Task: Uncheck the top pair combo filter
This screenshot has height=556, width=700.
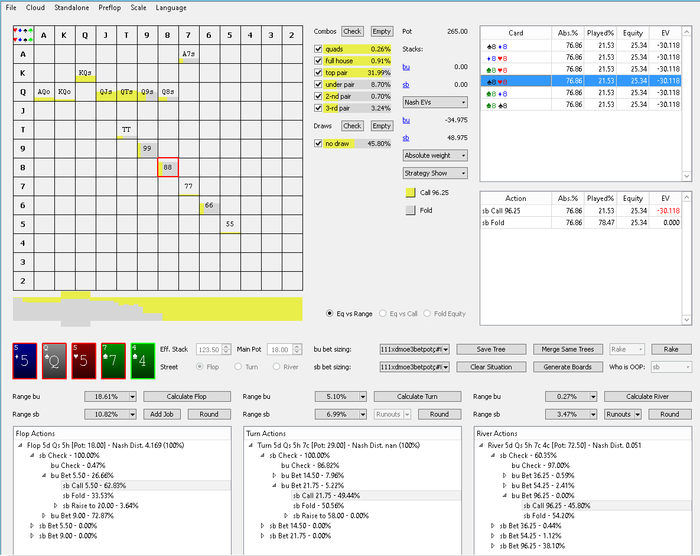Action: (x=318, y=72)
